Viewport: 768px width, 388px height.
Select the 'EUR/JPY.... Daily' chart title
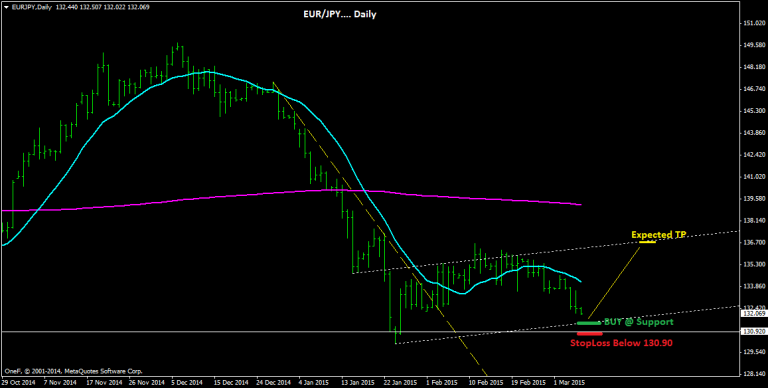(339, 15)
